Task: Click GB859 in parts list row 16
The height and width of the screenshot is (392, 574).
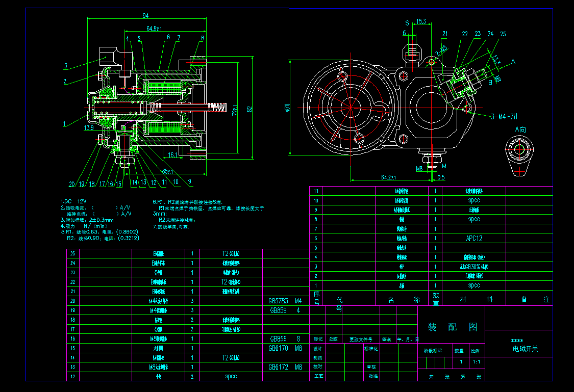Action: point(278,339)
